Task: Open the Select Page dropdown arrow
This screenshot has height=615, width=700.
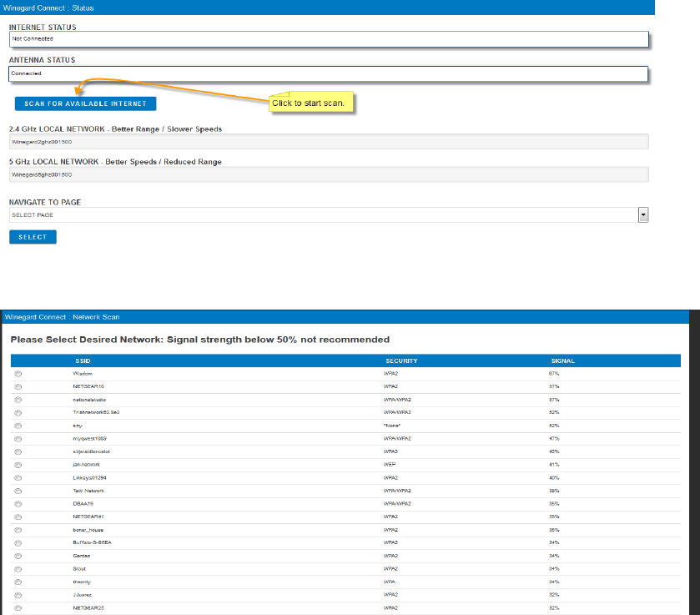Action: pyautogui.click(x=643, y=214)
